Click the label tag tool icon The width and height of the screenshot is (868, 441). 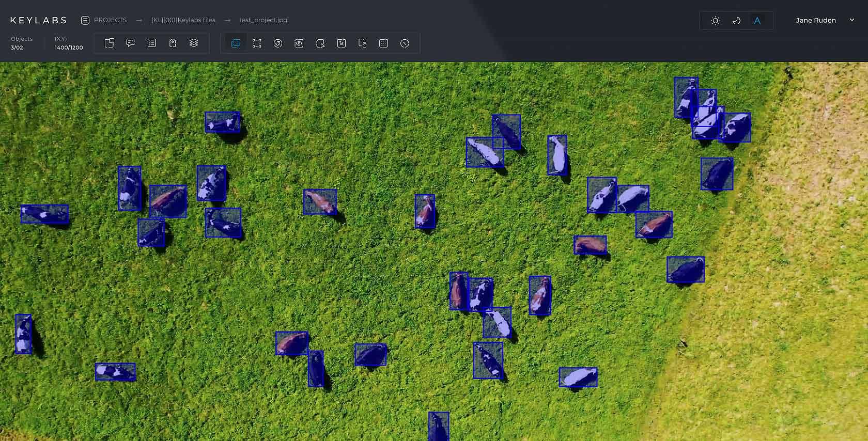pos(173,43)
